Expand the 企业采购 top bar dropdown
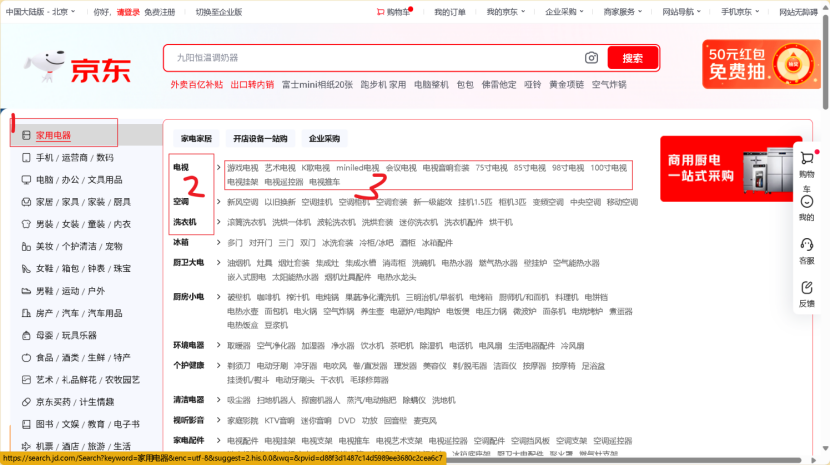Viewport: 831px width, 465px height. tap(564, 12)
